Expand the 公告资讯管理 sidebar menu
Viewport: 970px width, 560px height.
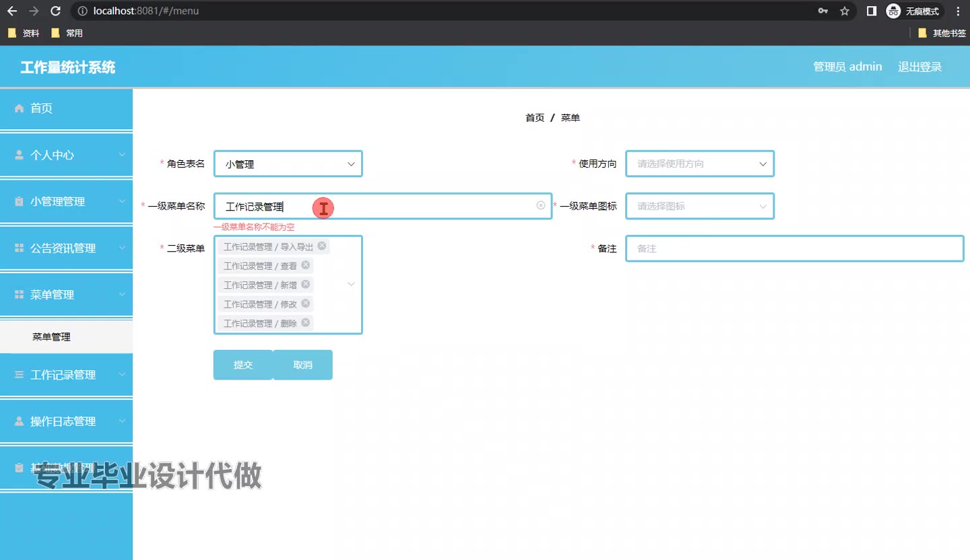(x=66, y=248)
